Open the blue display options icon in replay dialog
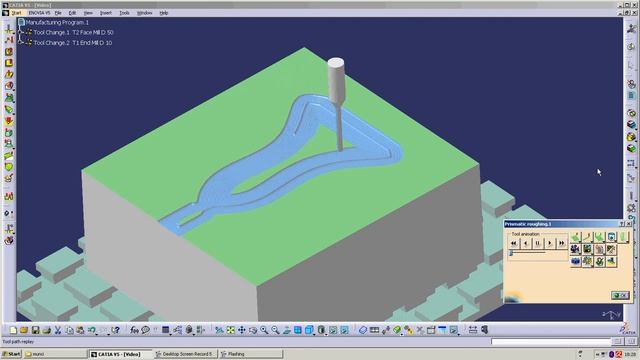Viewport: 640px width, 360px height. [x=611, y=237]
